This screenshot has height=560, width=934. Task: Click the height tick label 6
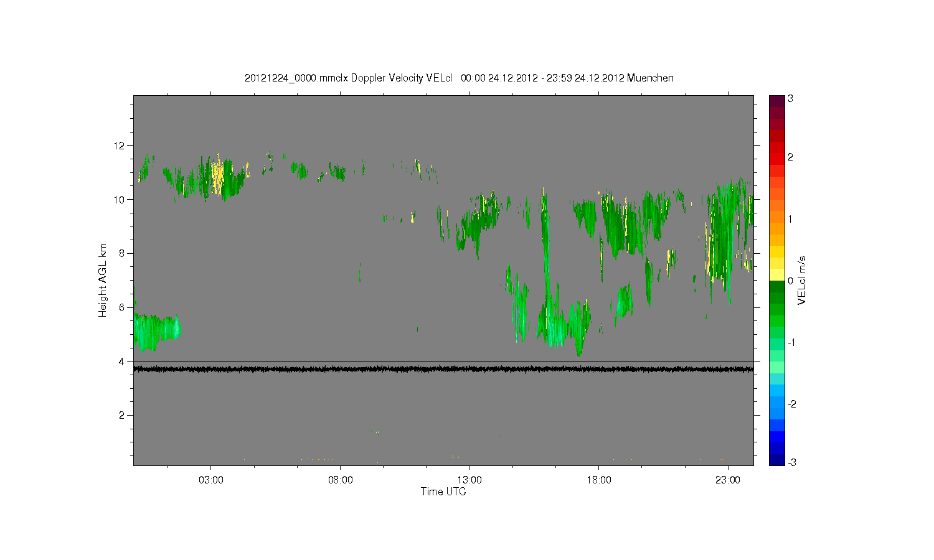coord(122,307)
